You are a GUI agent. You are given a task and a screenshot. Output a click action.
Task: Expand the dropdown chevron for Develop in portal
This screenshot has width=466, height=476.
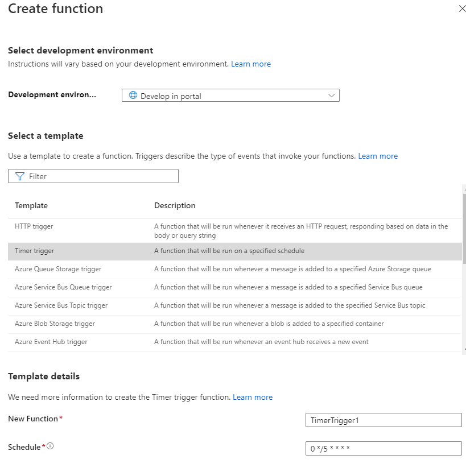(x=331, y=95)
